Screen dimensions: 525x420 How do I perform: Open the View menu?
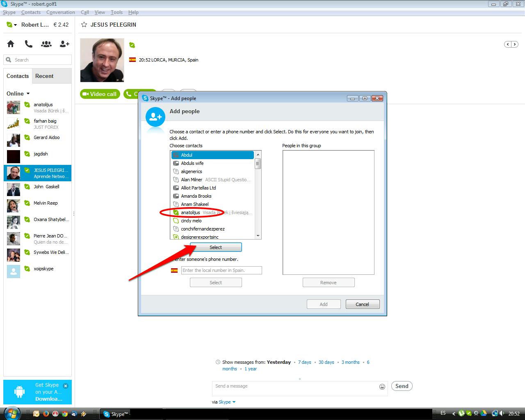(100, 12)
